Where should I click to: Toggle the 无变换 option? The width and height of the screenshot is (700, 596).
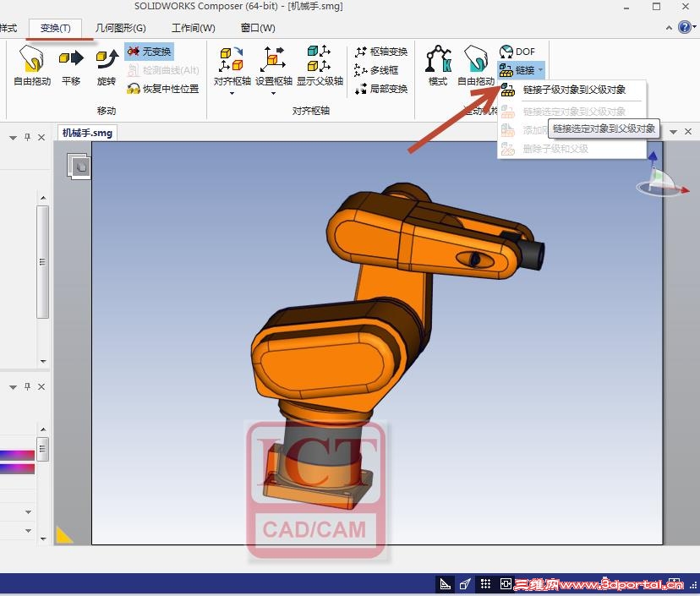click(x=149, y=52)
